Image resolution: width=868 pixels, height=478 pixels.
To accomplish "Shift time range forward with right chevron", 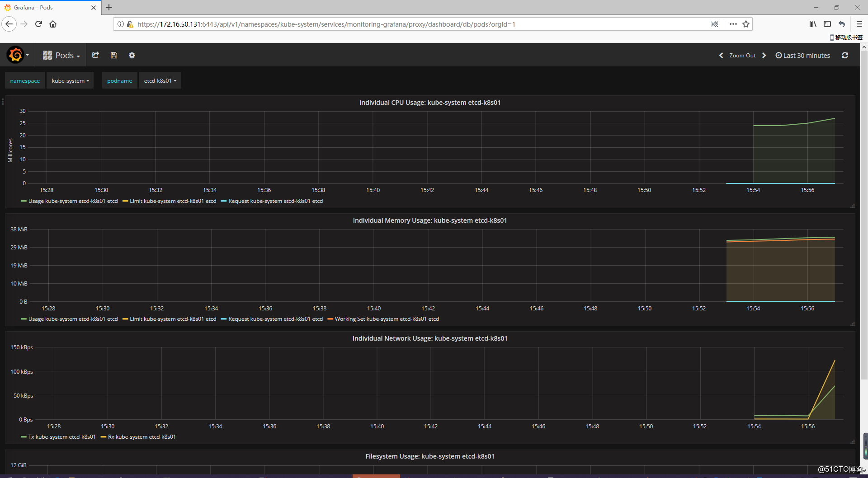I will (764, 56).
